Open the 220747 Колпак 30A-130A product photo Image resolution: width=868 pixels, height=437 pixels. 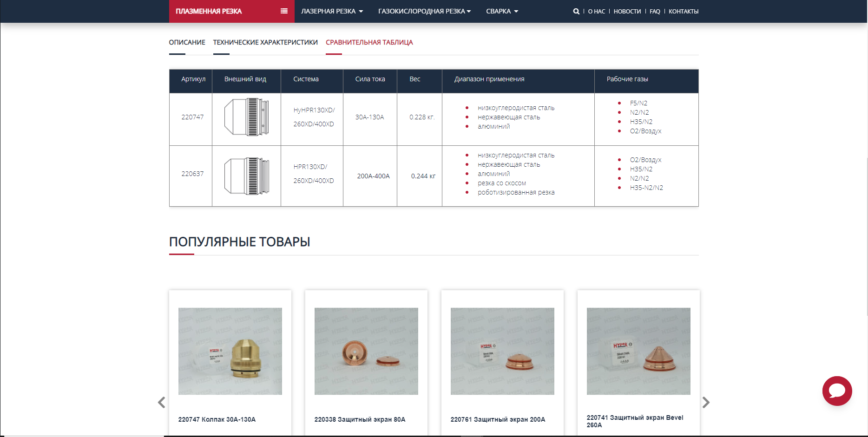point(230,351)
